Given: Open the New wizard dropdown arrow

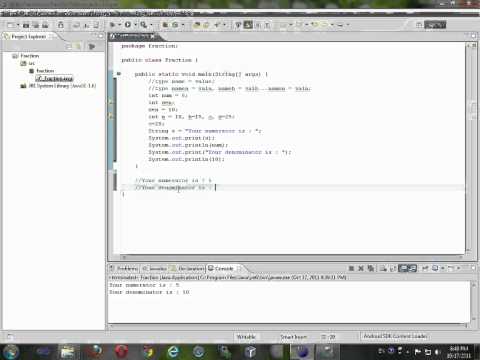Looking at the screenshot, I should 18,25.
